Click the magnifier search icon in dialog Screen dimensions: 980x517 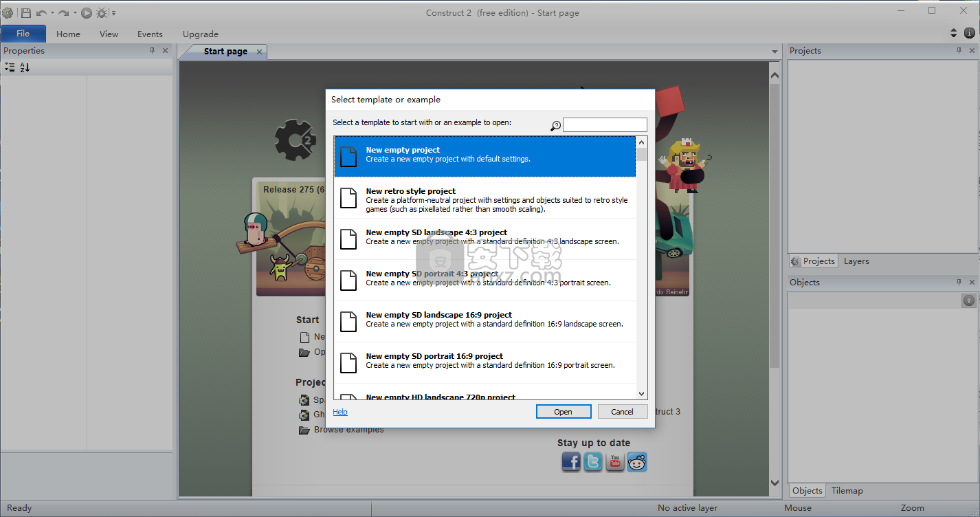556,126
